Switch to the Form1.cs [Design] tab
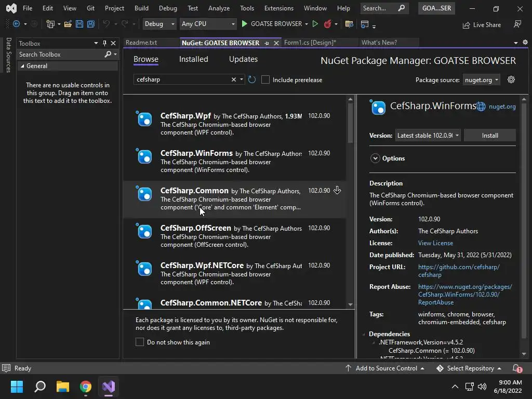Viewport: 532px width, 399px height. tap(310, 43)
